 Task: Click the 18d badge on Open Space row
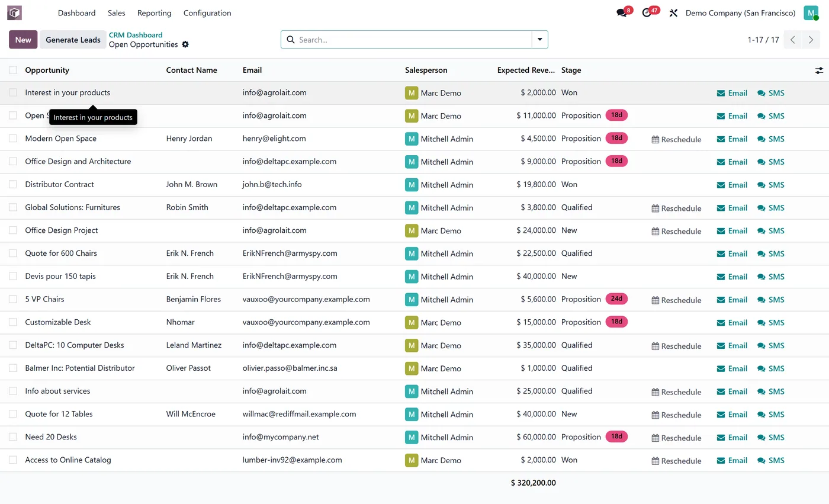click(x=616, y=115)
